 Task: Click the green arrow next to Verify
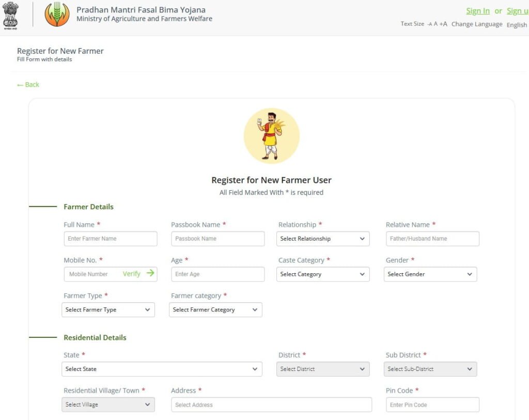point(150,273)
